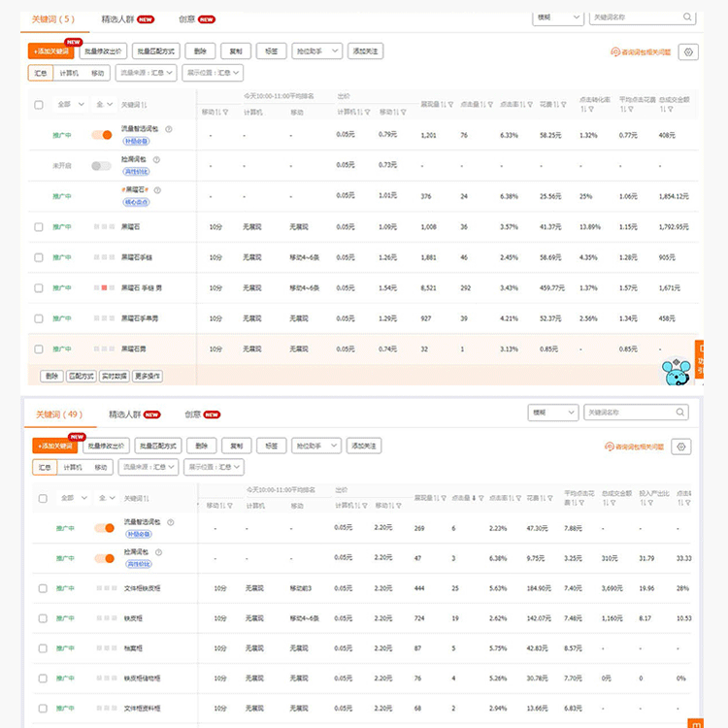This screenshot has height=728, width=728.
Task: Open 展示位置 dropdown in bottom panel
Action: (215, 467)
